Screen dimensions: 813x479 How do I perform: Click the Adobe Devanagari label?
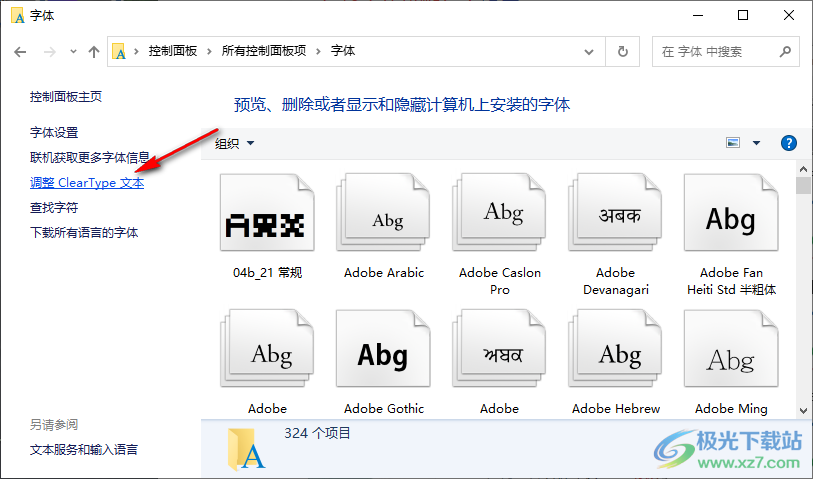click(x=616, y=281)
